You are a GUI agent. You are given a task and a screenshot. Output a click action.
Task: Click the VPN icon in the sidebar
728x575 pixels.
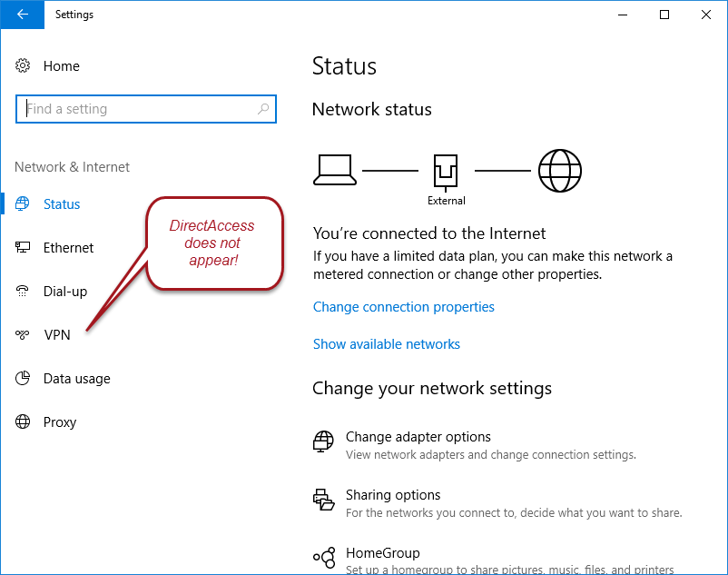tap(22, 334)
